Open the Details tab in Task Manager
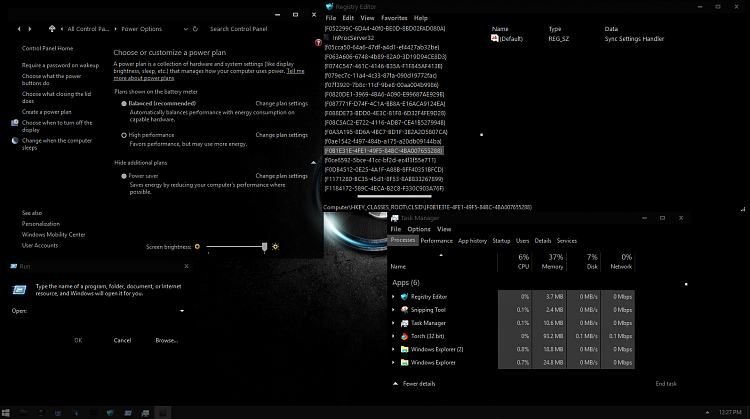This screenshot has width=750, height=419. (543, 241)
